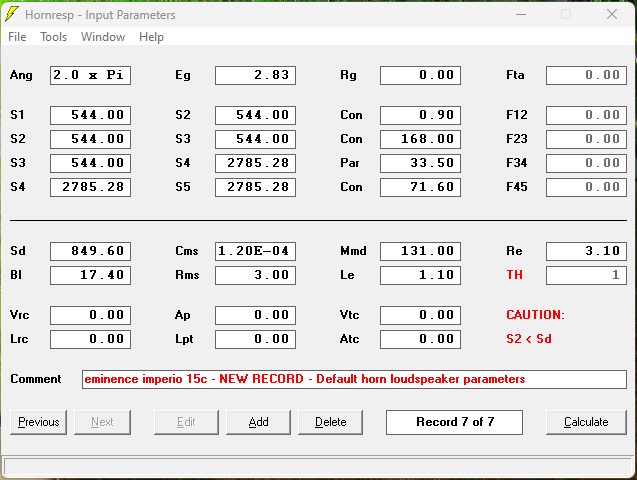Open the Tools menu
637x480 pixels.
(x=54, y=37)
